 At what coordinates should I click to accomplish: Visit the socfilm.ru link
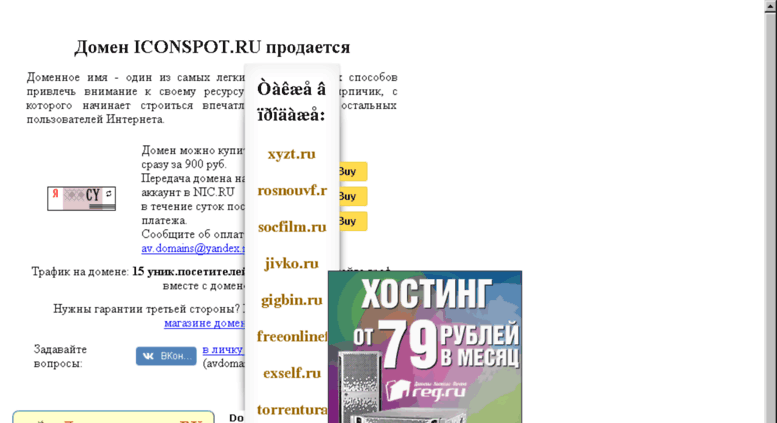tap(292, 227)
